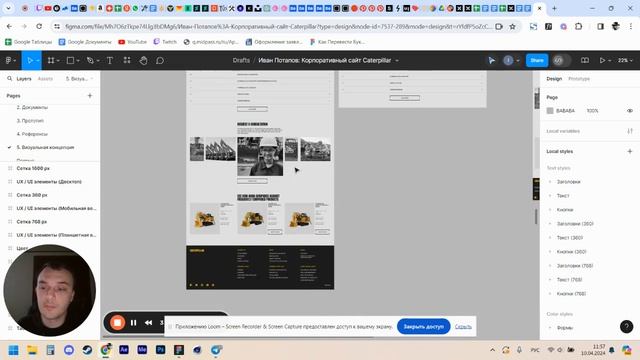The image size is (640, 360).
Task: Open Drafts breadcrumb link
Action: point(241,60)
